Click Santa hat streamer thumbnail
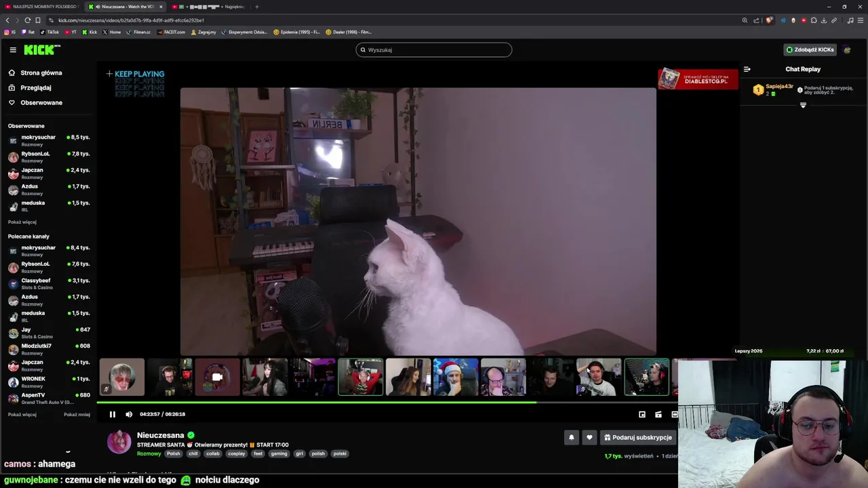This screenshot has height=488, width=868. tap(456, 377)
